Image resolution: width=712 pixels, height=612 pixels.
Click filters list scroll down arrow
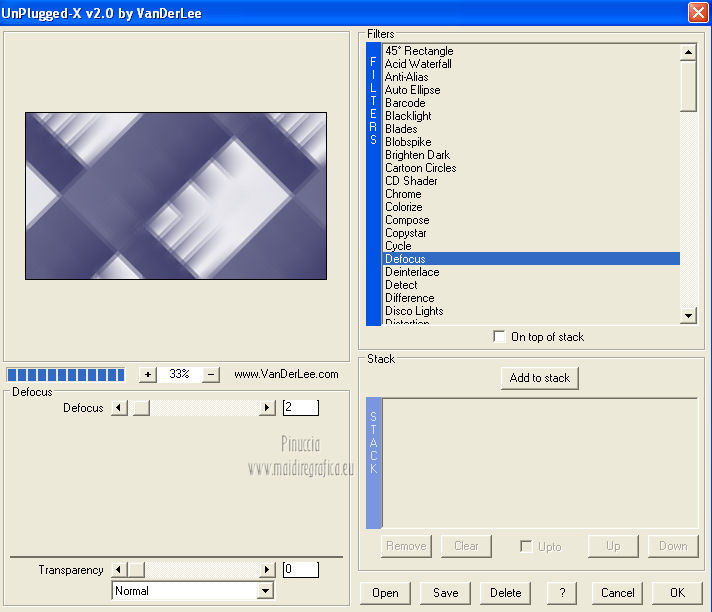click(x=688, y=316)
